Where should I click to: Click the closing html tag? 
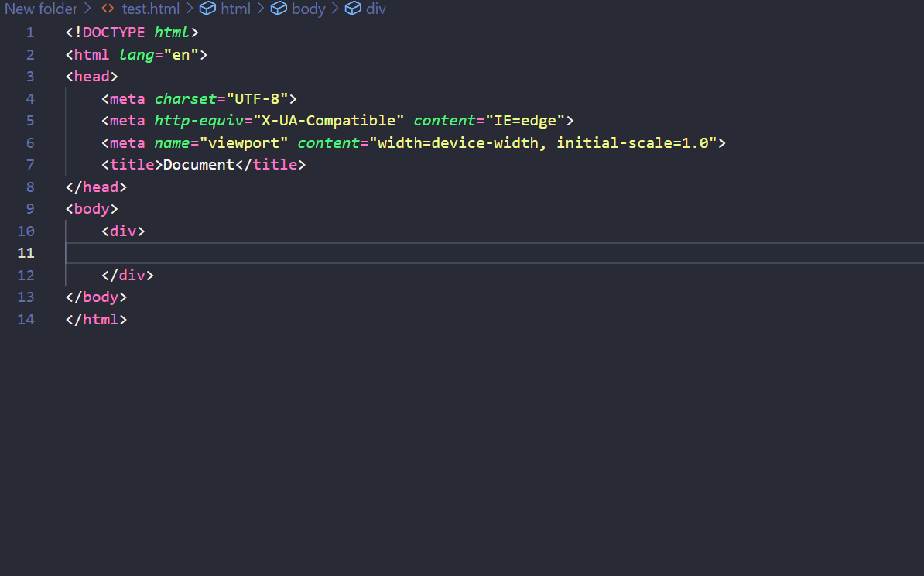[x=96, y=320]
